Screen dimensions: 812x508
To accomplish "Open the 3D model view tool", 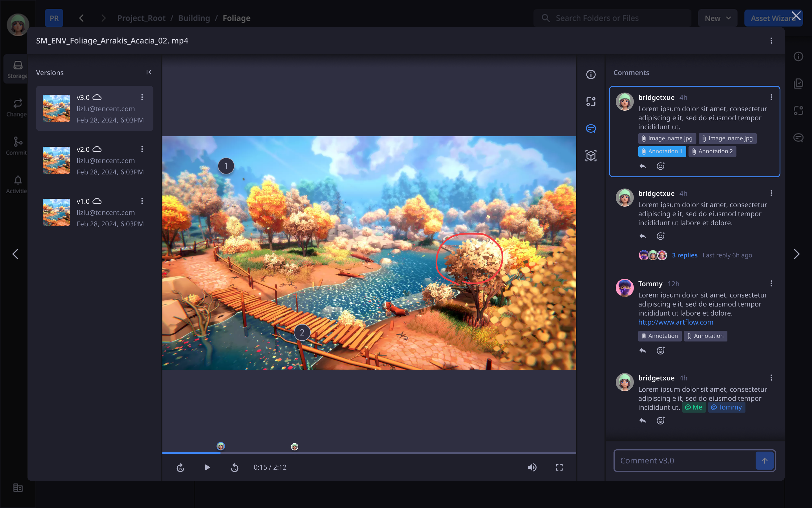I will point(591,156).
